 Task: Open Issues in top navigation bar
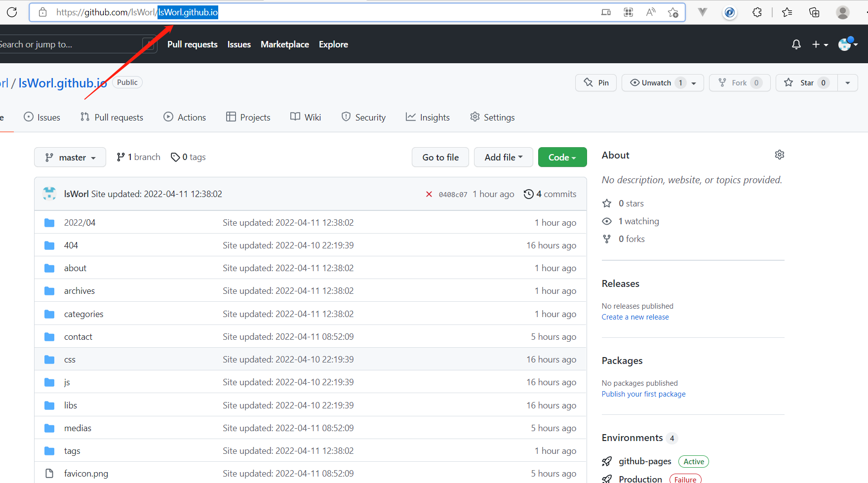tap(239, 44)
